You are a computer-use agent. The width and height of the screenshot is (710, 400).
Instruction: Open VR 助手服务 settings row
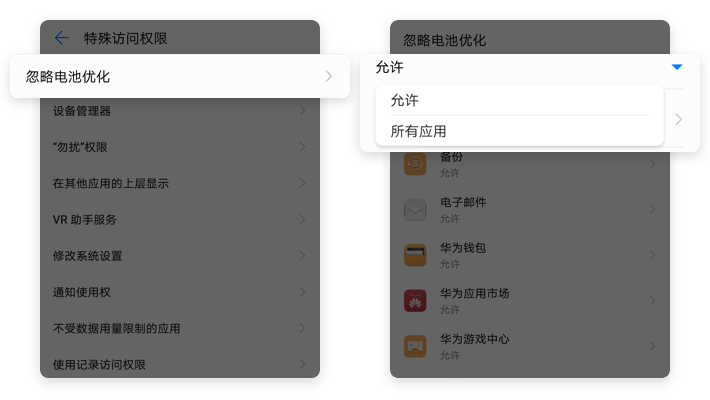(x=180, y=219)
